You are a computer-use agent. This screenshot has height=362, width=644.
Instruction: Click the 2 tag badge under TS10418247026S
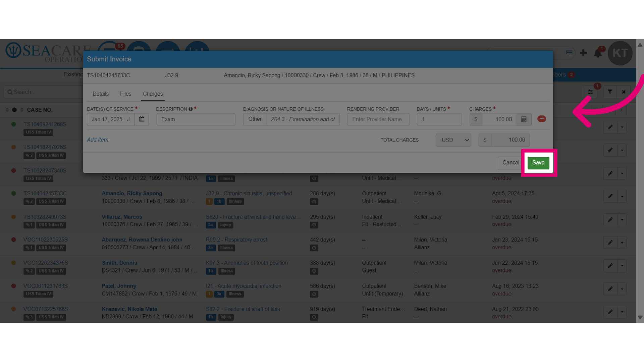click(x=29, y=156)
